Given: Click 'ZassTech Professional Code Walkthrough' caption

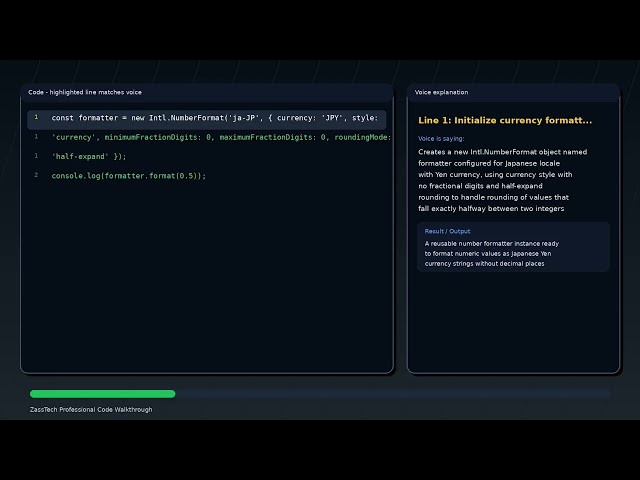Looking at the screenshot, I should 91,409.
